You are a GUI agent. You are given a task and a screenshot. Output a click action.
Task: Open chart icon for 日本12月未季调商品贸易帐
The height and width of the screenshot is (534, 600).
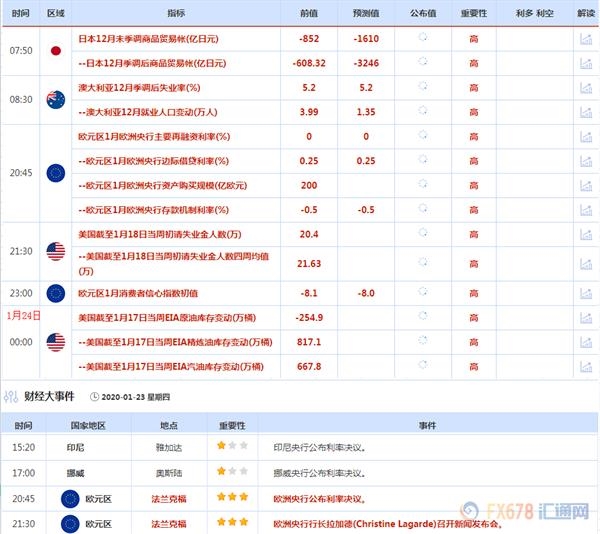click(585, 40)
